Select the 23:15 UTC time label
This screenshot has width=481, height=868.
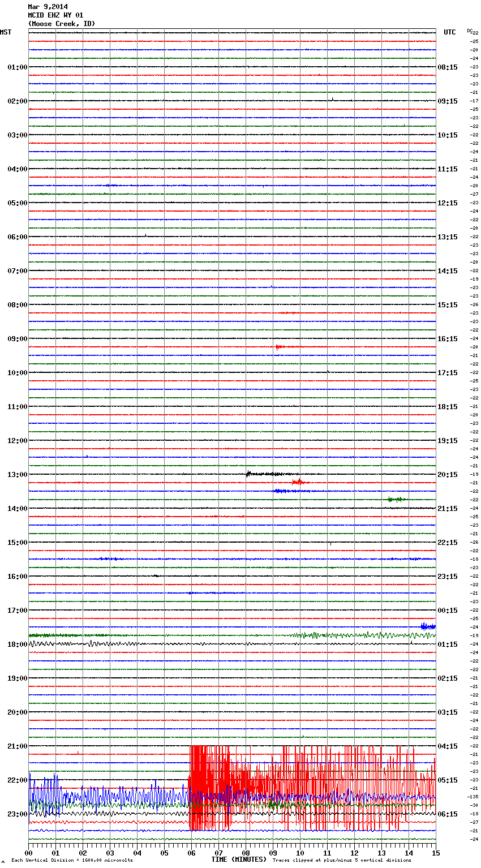coord(448,577)
